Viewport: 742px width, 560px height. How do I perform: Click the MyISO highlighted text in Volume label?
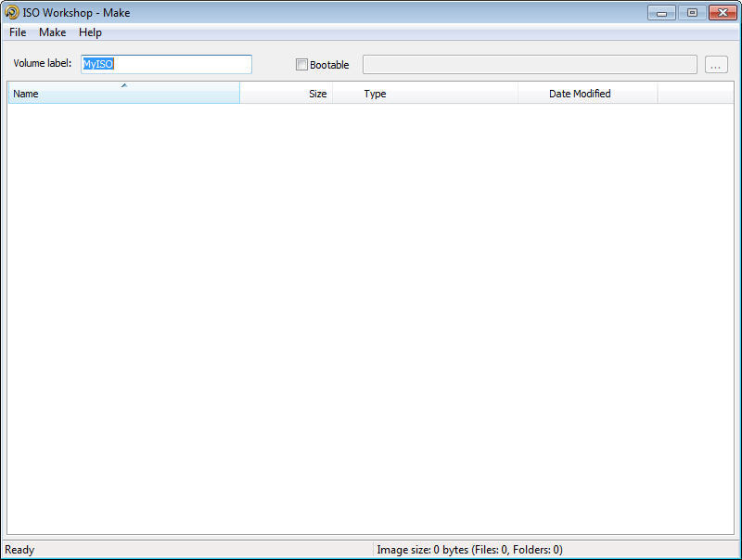click(98, 64)
